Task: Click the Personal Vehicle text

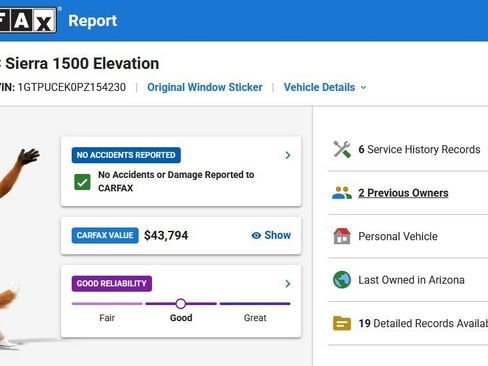Action: [x=398, y=236]
